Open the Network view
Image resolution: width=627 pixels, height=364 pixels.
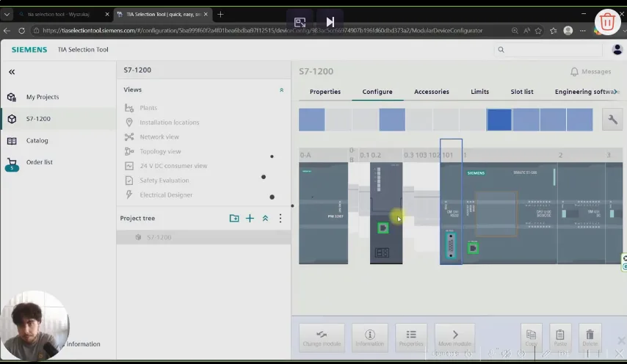[x=159, y=136]
